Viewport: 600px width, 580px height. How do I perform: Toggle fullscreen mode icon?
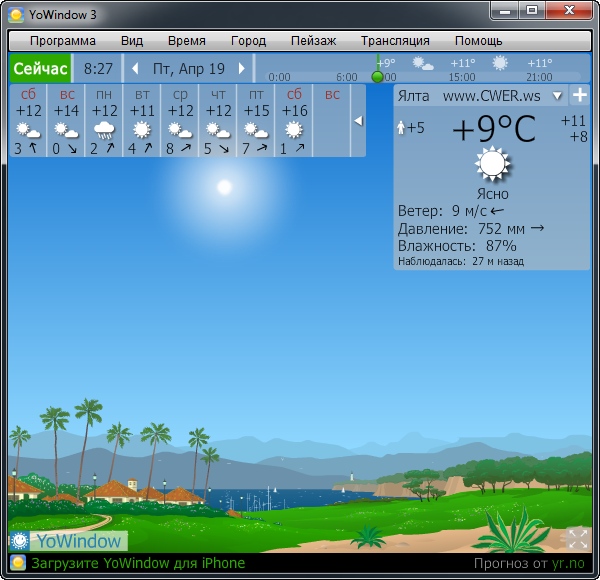pos(577,539)
